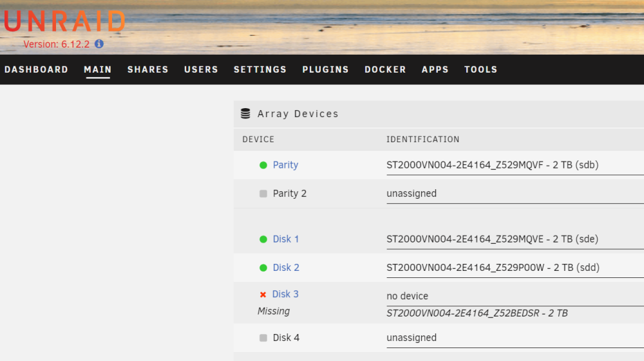Open Disk 2 drive selection dropdown
Viewport: 644px width, 361px height.
[515, 268]
